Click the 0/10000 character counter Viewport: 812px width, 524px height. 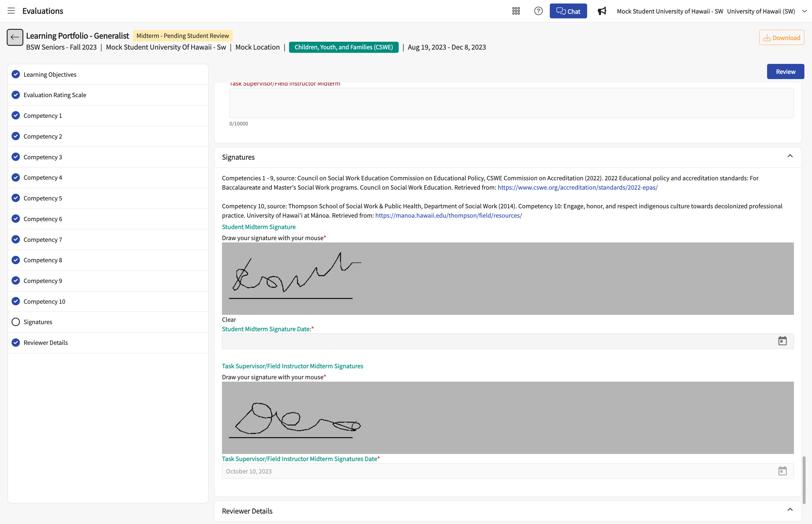click(x=239, y=123)
